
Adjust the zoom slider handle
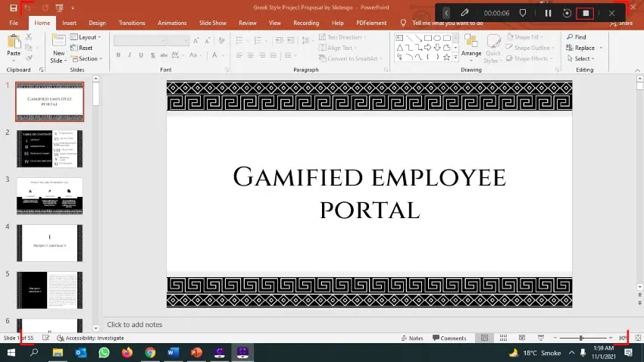click(581, 338)
